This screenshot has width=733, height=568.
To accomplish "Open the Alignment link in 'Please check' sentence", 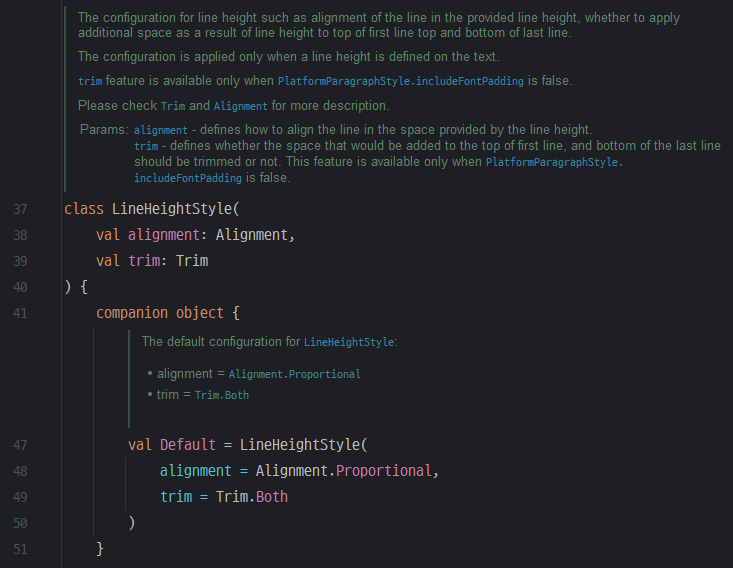I will (240, 106).
